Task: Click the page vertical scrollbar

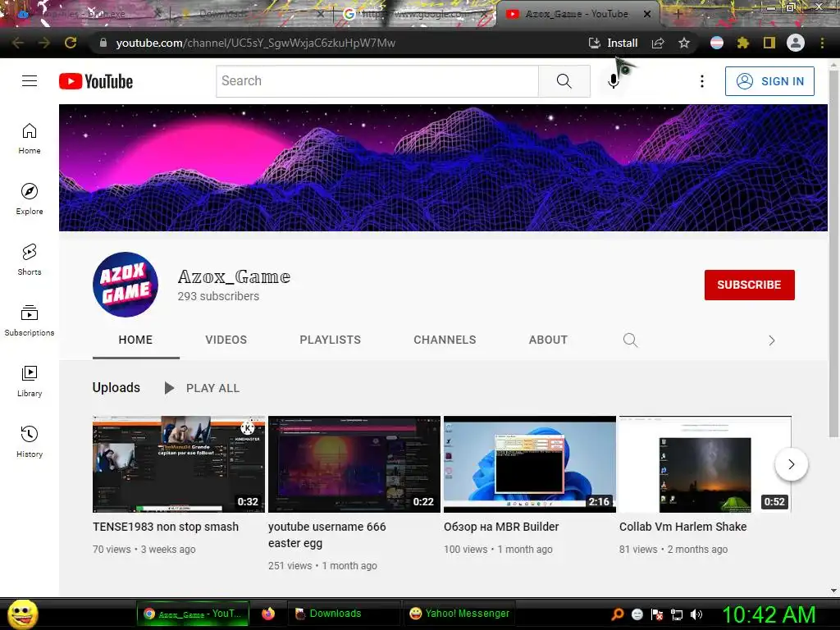Action: point(833,252)
